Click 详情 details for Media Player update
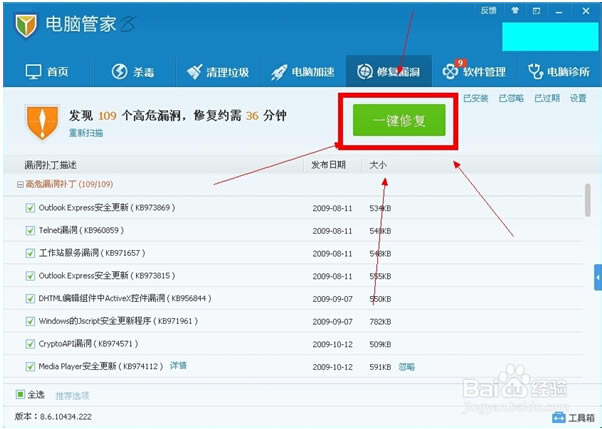602x429 pixels. (x=179, y=365)
